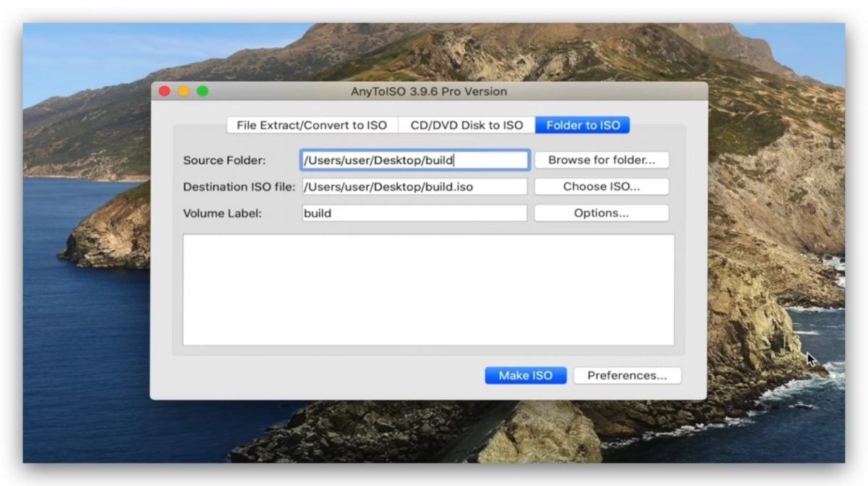
Task: Open the Options dialog button
Action: tap(602, 213)
